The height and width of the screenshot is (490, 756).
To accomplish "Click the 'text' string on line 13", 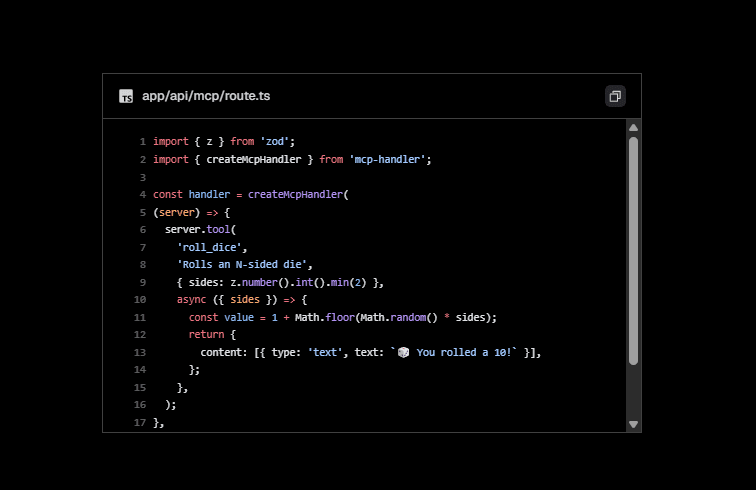I will (x=325, y=353).
